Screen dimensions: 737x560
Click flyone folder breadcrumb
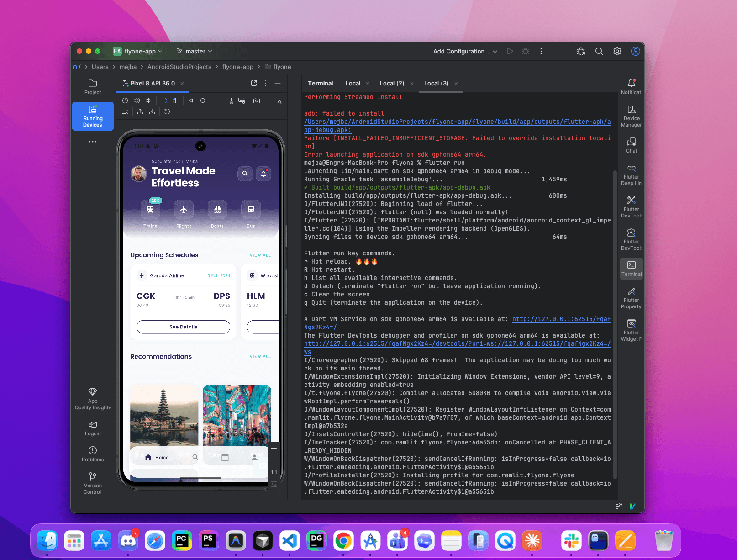pyautogui.click(x=278, y=67)
